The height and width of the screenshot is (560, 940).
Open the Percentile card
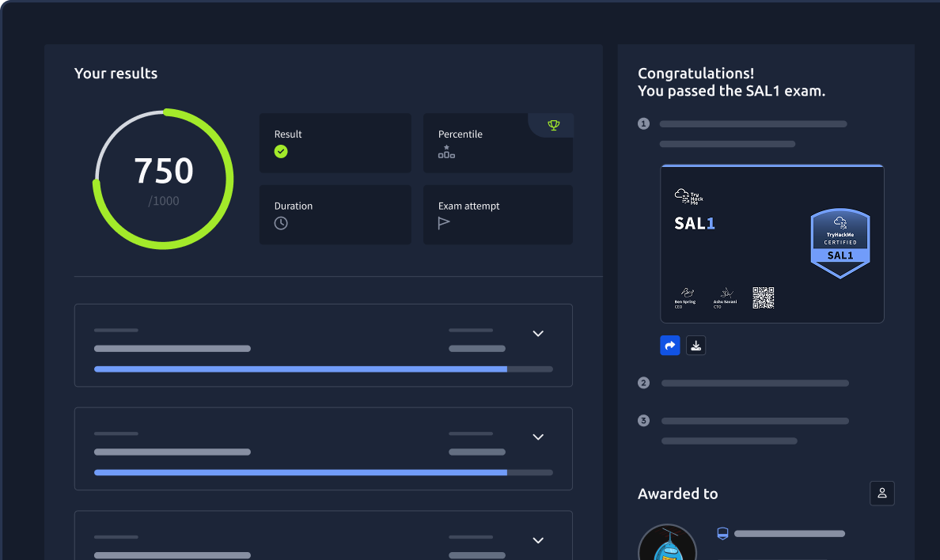(x=498, y=142)
